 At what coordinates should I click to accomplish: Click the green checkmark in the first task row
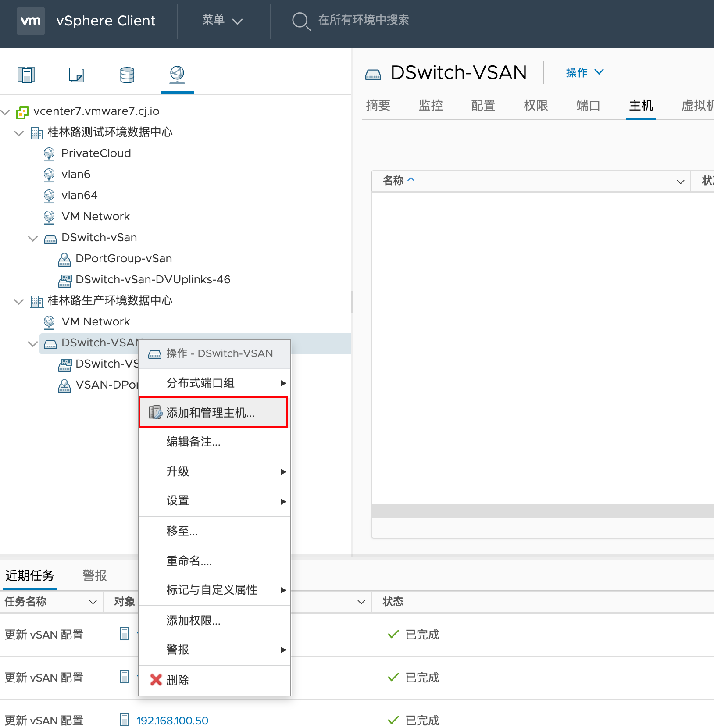393,634
